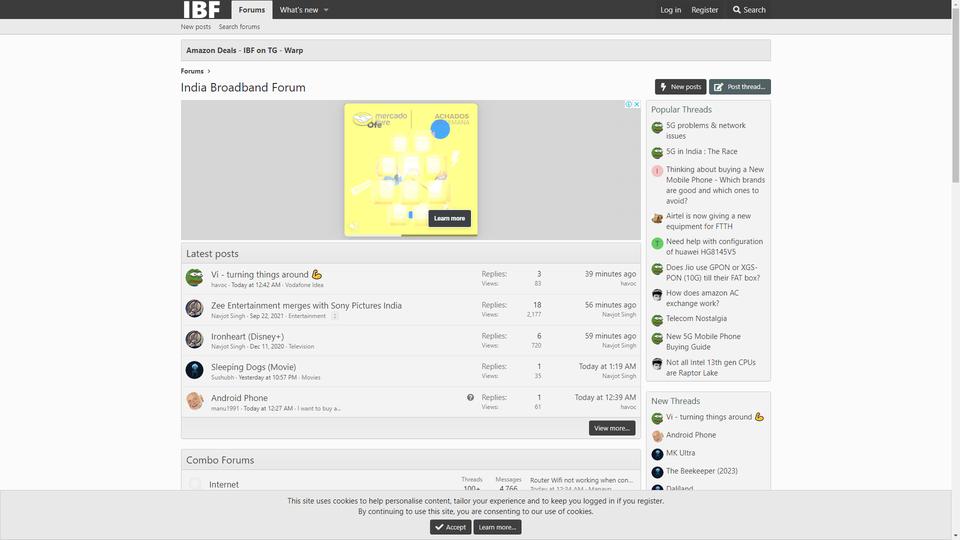Click avatar beside amazon AC exchange thread
The image size is (960, 540).
[x=657, y=294]
